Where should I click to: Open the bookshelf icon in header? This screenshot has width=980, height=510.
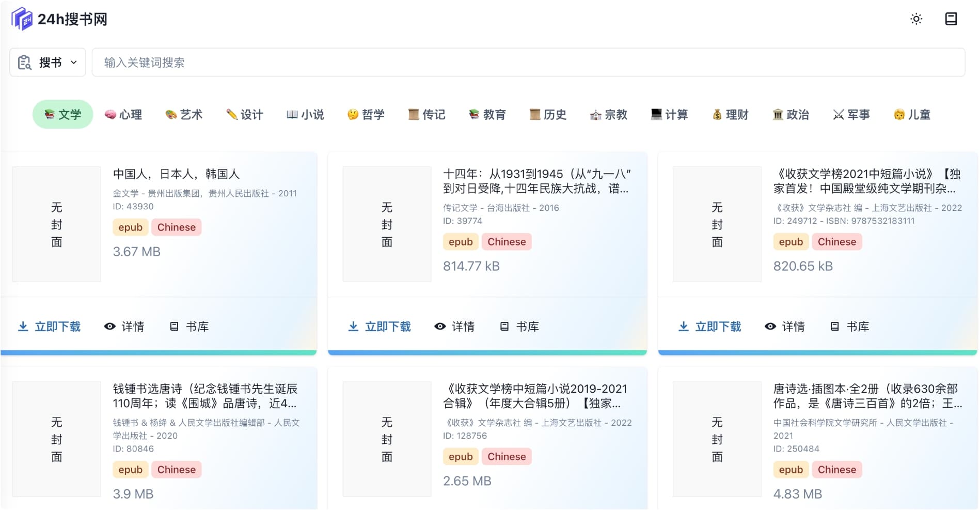tap(951, 19)
